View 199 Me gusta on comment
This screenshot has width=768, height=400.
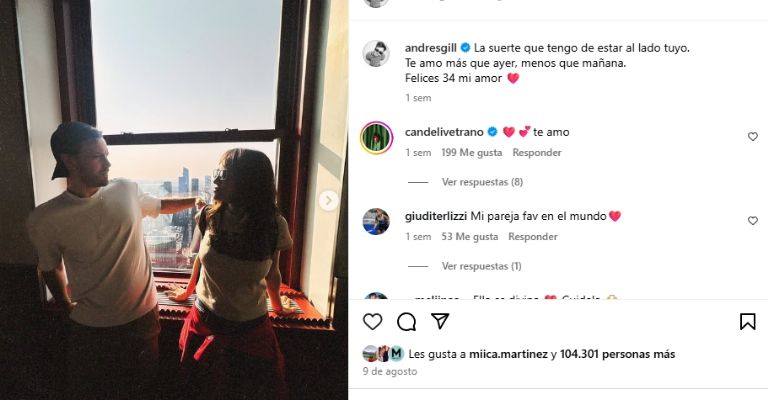point(472,153)
